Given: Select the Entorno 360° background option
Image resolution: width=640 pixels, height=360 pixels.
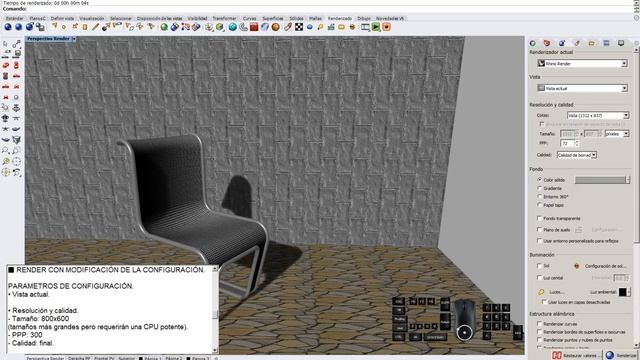Looking at the screenshot, I should tap(540, 196).
